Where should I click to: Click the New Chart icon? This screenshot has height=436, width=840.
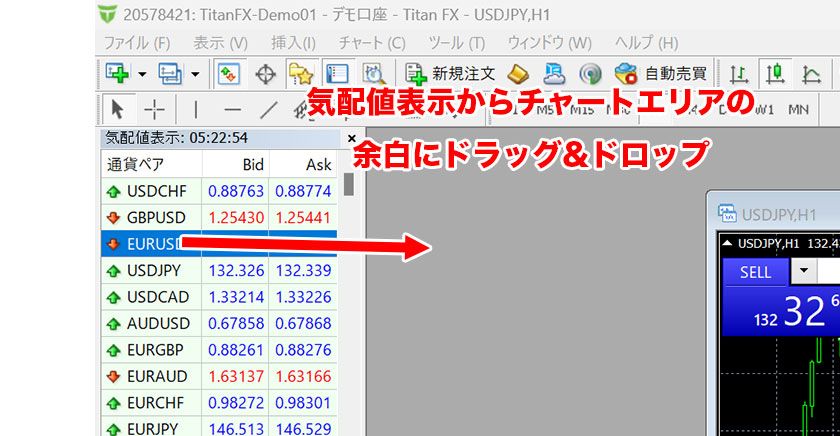click(119, 73)
